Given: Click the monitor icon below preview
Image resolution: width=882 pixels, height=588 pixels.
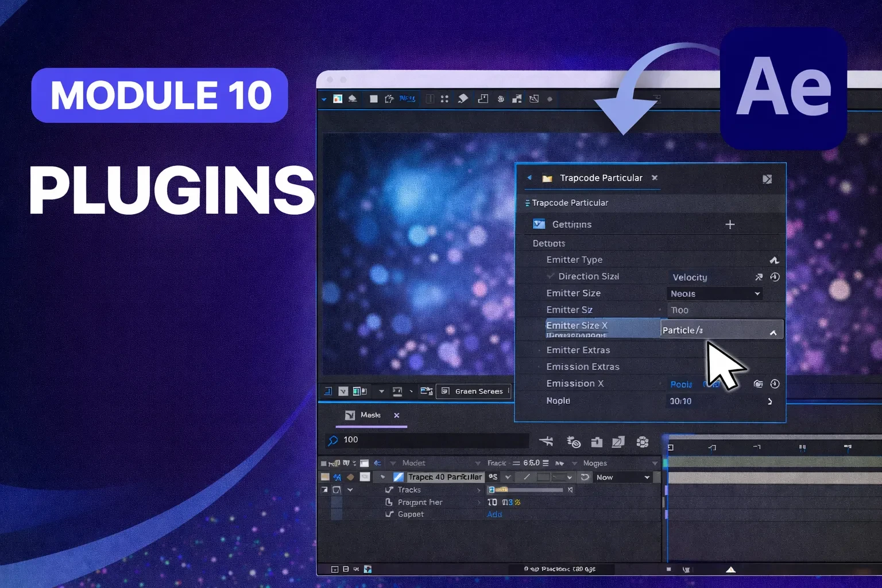Looking at the screenshot, I should [x=397, y=392].
